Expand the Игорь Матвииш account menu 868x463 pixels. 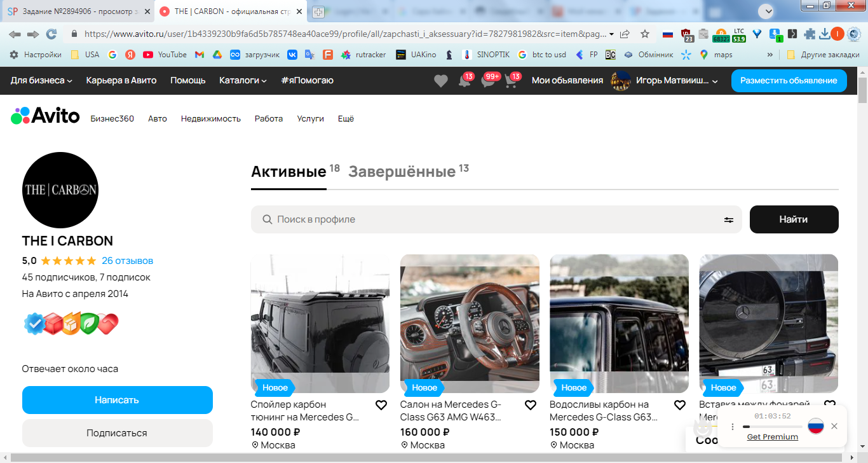tap(665, 81)
